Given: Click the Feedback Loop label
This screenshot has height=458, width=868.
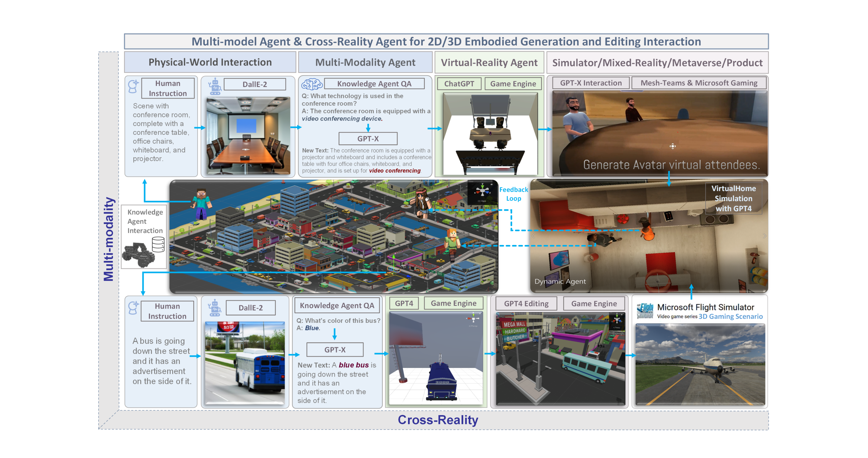Looking at the screenshot, I should (x=513, y=194).
